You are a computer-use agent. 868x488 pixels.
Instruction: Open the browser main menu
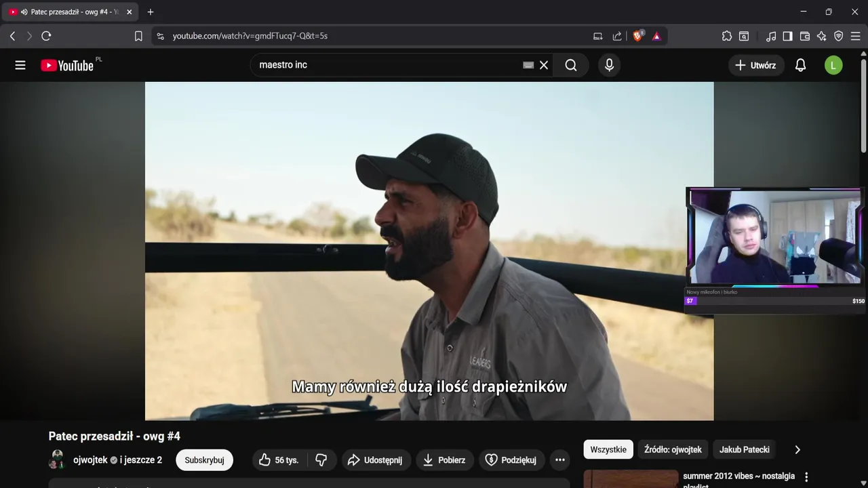[855, 36]
